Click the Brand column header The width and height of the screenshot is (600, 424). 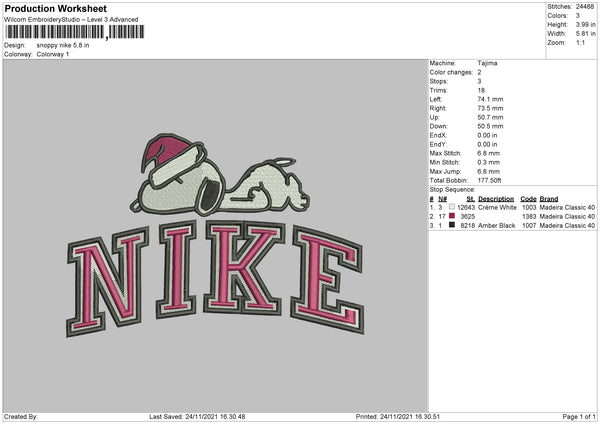(x=549, y=199)
